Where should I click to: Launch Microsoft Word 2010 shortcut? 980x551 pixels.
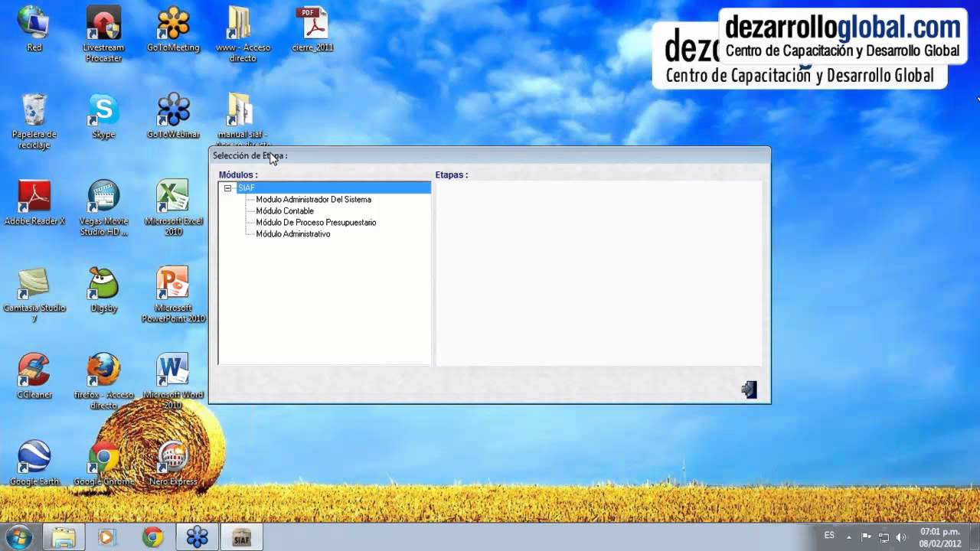[x=173, y=381]
